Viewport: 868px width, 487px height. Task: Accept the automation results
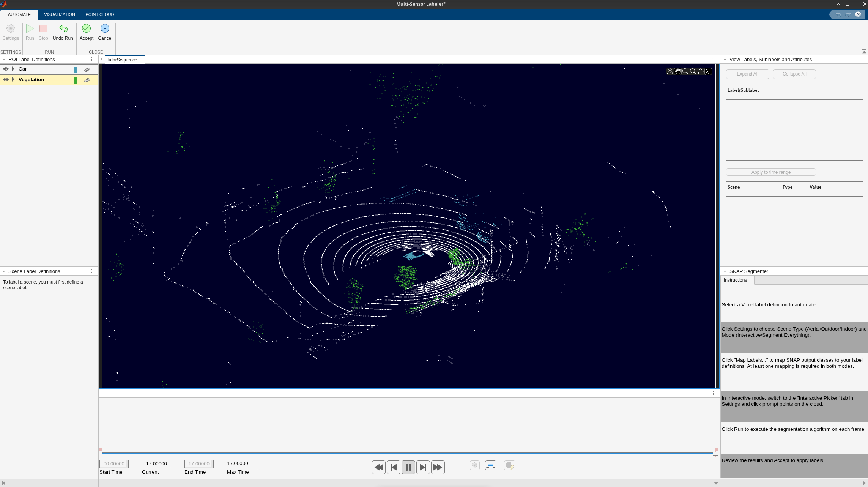click(87, 32)
